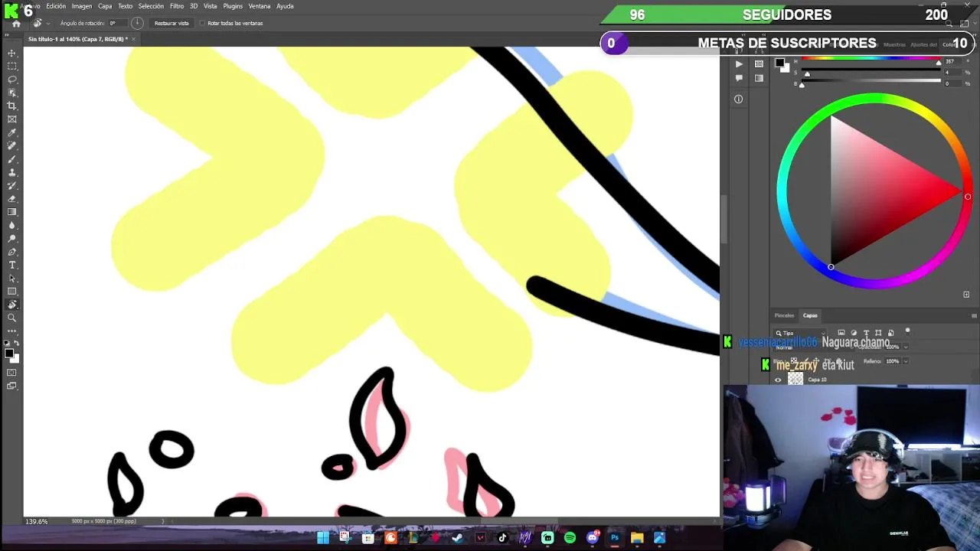
Task: Select the History Brush tool
Action: [12, 185]
